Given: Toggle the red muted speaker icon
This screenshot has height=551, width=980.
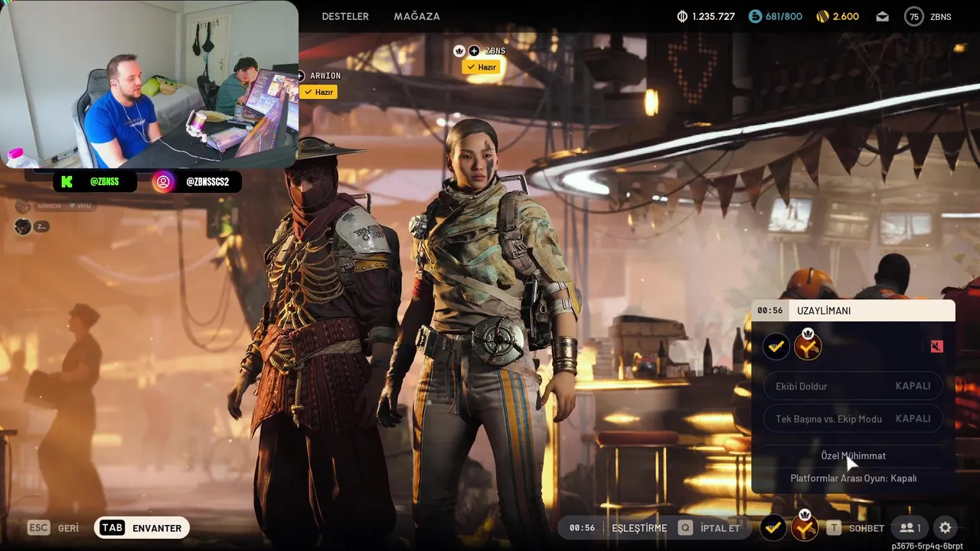Looking at the screenshot, I should 936,347.
